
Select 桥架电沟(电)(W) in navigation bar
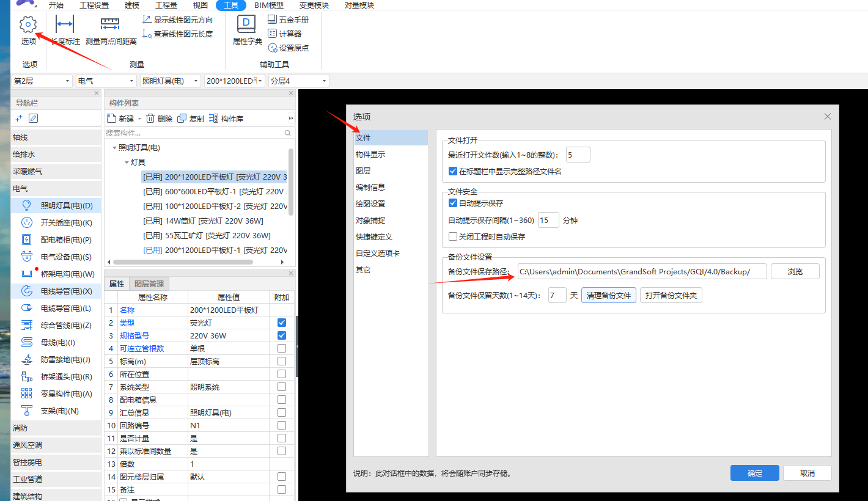[x=56, y=274]
